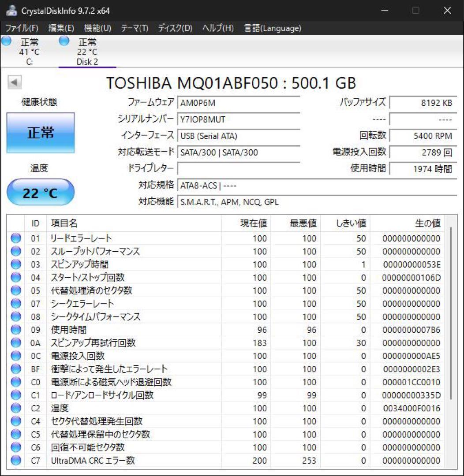Viewport: 464px width, 476px height.
Task: Click the status indicator for Disk 2
Action: tap(64, 41)
